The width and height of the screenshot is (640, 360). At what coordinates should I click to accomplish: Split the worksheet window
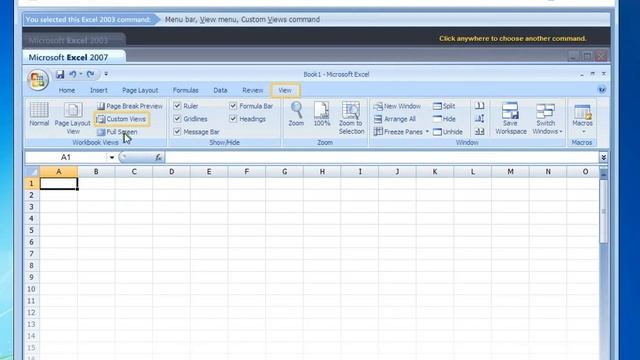coord(444,106)
